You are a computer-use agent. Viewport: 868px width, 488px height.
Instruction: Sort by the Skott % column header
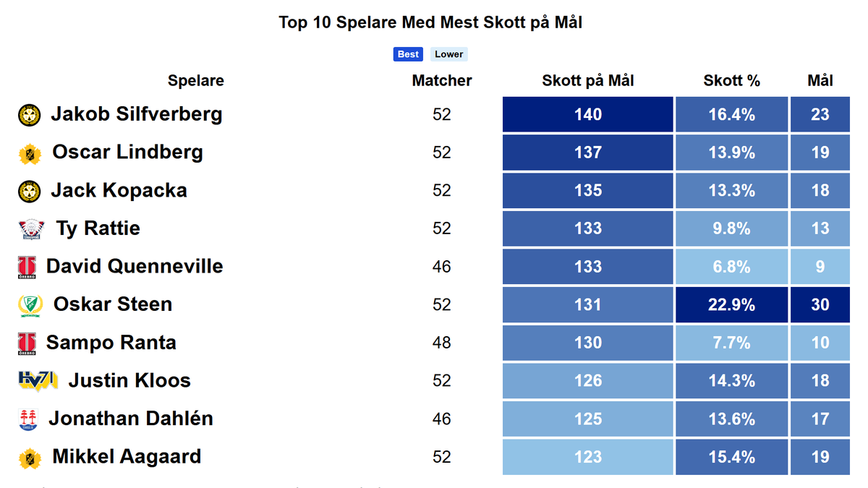(732, 81)
